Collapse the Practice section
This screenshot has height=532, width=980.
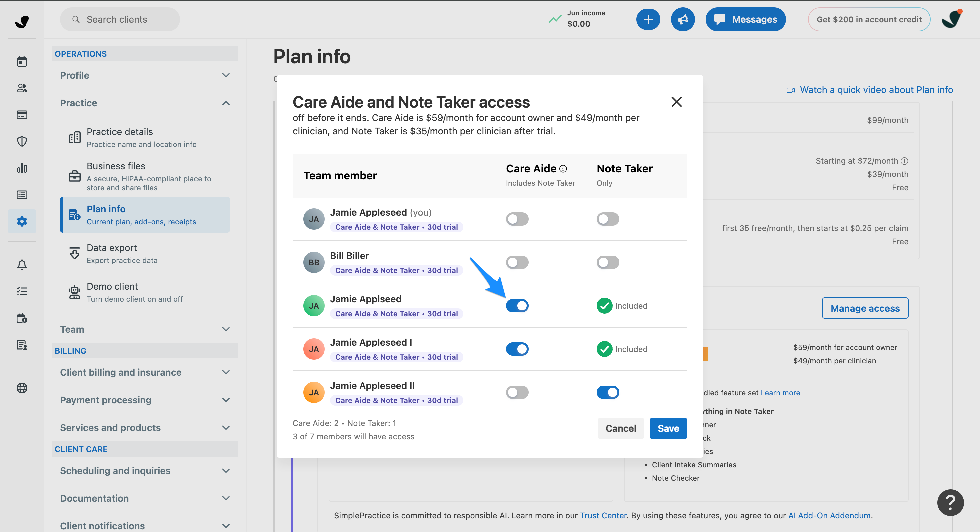click(x=145, y=103)
